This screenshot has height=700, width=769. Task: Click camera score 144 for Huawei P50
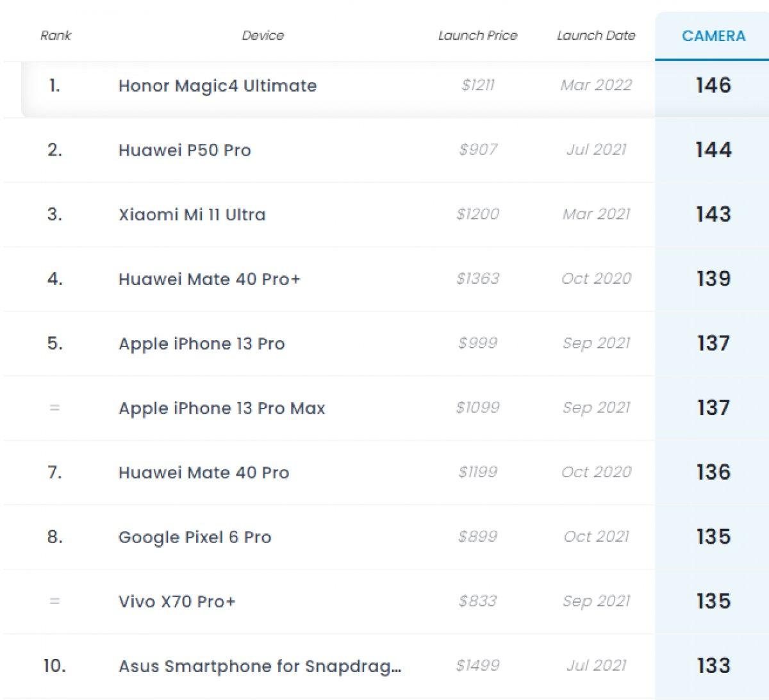point(713,150)
